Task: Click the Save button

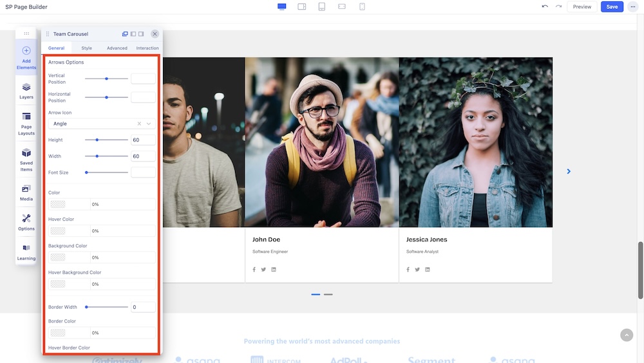Action: pyautogui.click(x=612, y=6)
